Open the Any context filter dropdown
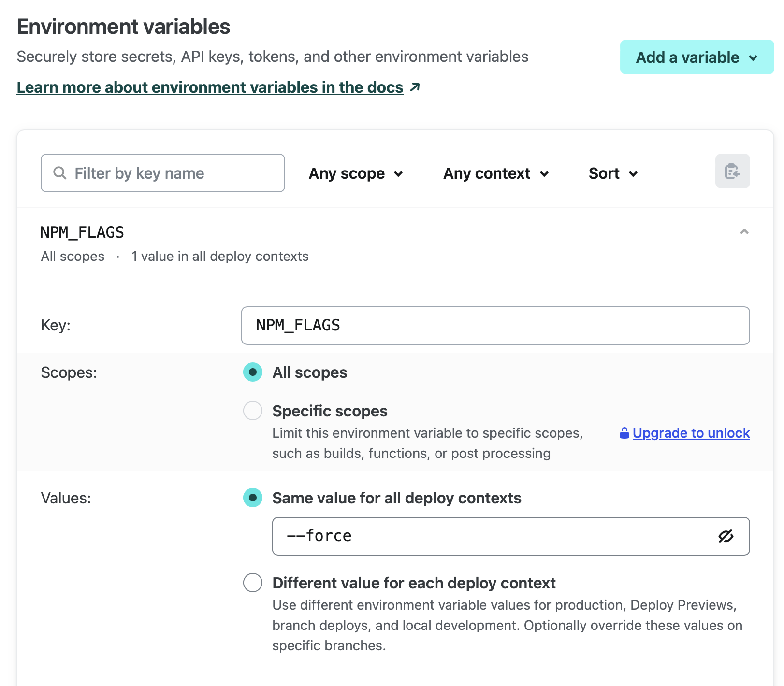This screenshot has width=784, height=686. coord(496,173)
